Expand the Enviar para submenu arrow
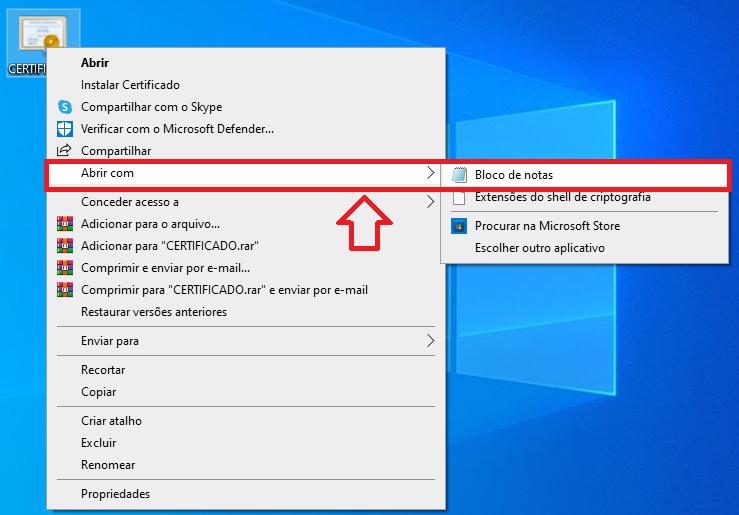The image size is (739, 515). pyautogui.click(x=430, y=341)
